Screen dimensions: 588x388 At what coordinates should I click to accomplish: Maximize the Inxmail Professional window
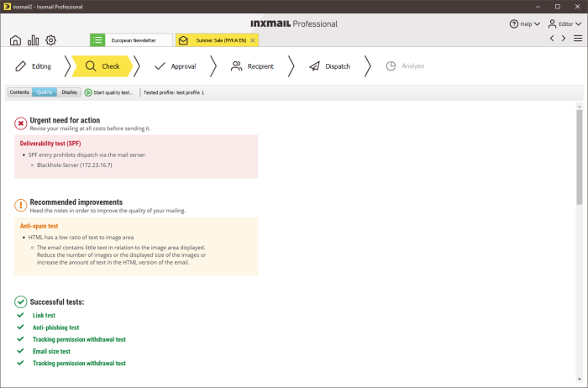[558, 7]
